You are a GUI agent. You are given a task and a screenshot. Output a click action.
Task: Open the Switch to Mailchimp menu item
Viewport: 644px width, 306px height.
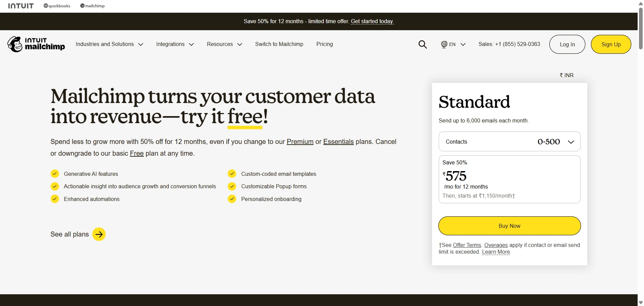point(279,44)
